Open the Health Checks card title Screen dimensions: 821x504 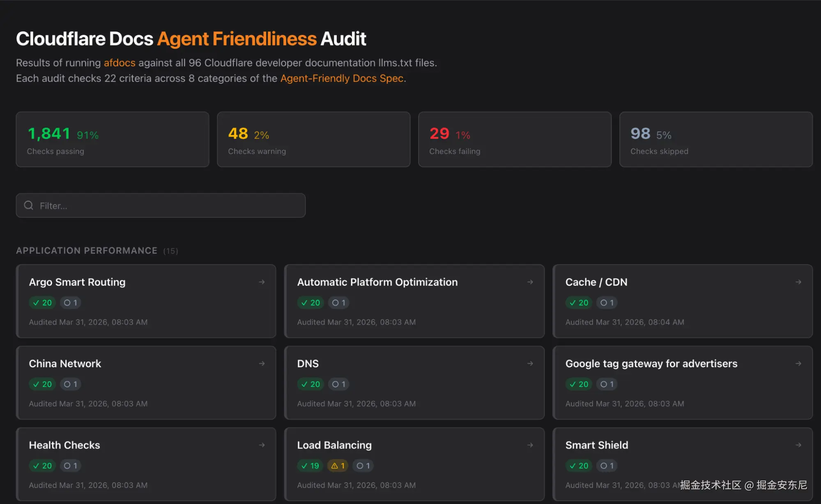(x=64, y=445)
